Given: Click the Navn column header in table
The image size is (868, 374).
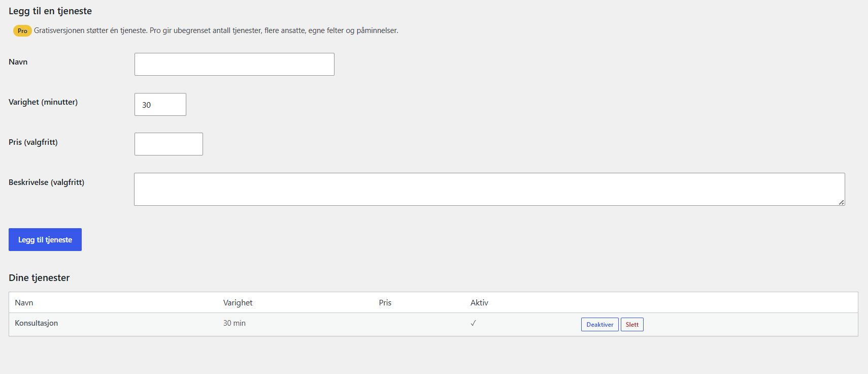Looking at the screenshot, I should pyautogui.click(x=24, y=302).
